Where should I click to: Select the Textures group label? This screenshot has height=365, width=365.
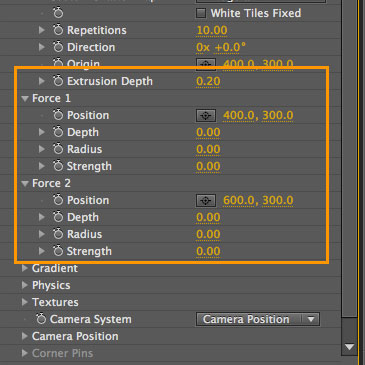pos(55,302)
